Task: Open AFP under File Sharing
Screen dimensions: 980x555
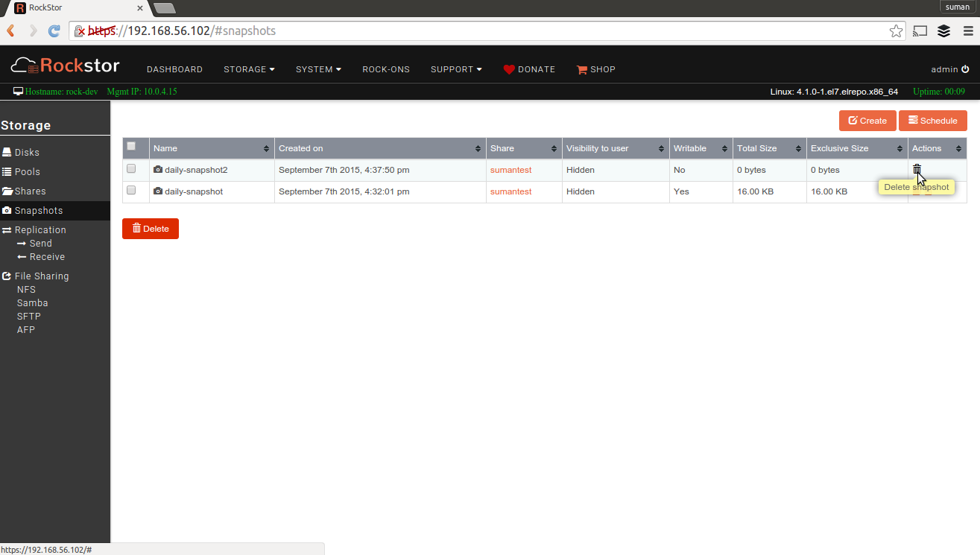Action: (x=25, y=330)
